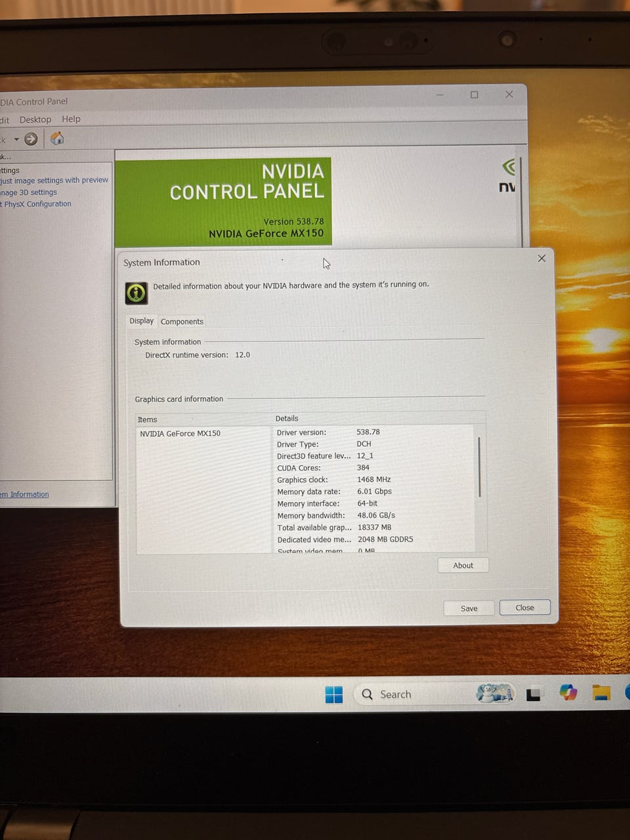Open Manage 3D settings page

pos(28,192)
